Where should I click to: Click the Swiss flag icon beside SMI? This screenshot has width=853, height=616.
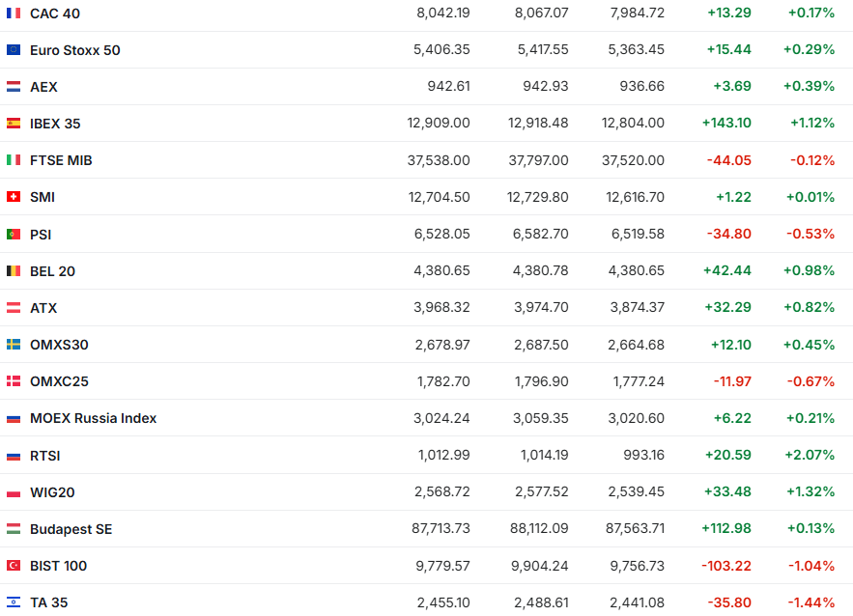coord(14,197)
